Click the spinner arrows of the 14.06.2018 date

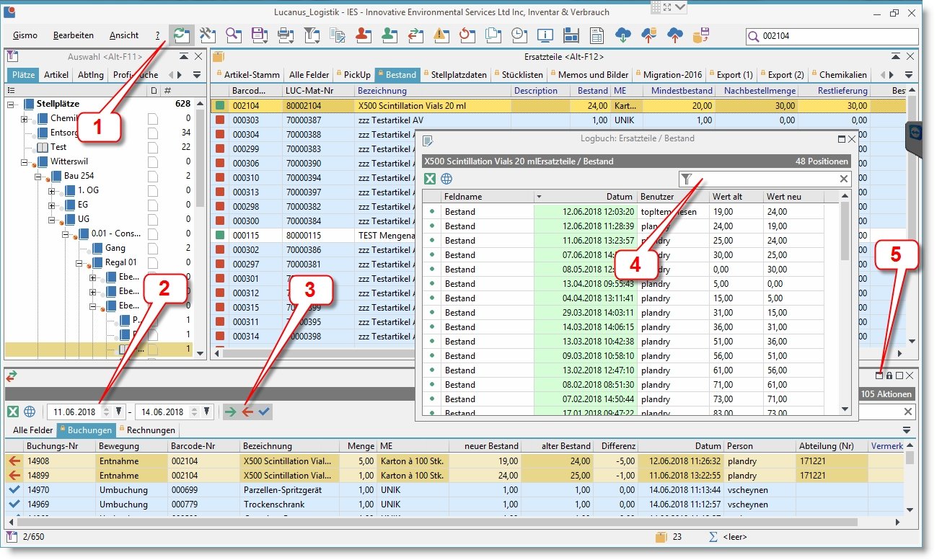[x=195, y=412]
